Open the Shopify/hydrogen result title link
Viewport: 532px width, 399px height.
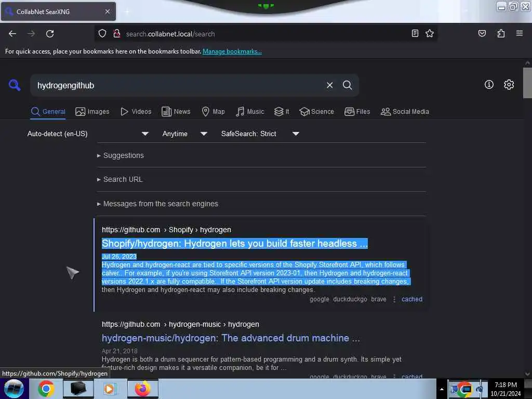(234, 243)
